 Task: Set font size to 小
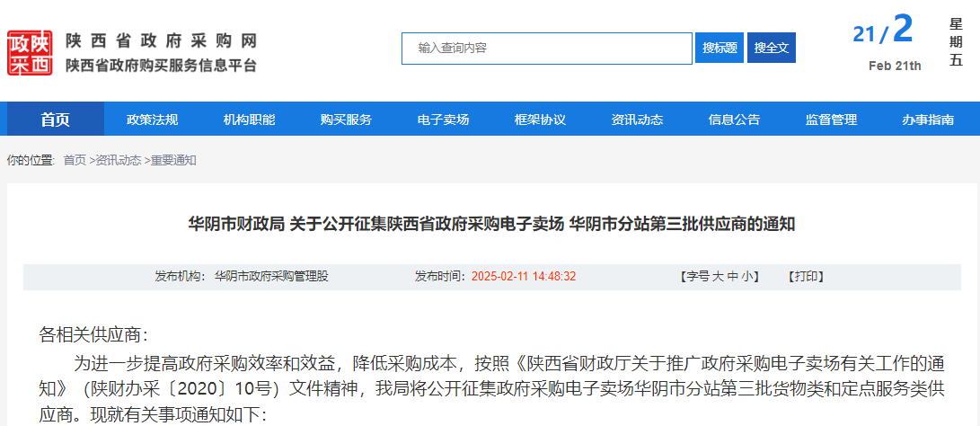(747, 277)
